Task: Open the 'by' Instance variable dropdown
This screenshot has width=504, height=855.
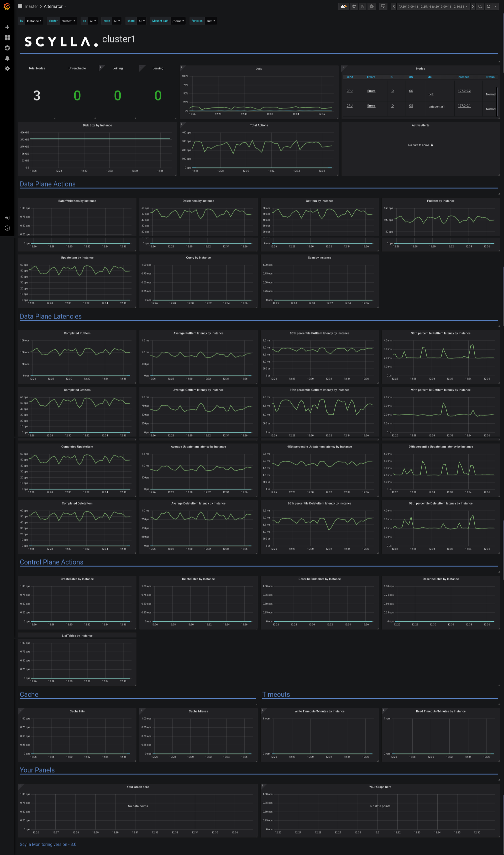Action: pyautogui.click(x=34, y=21)
